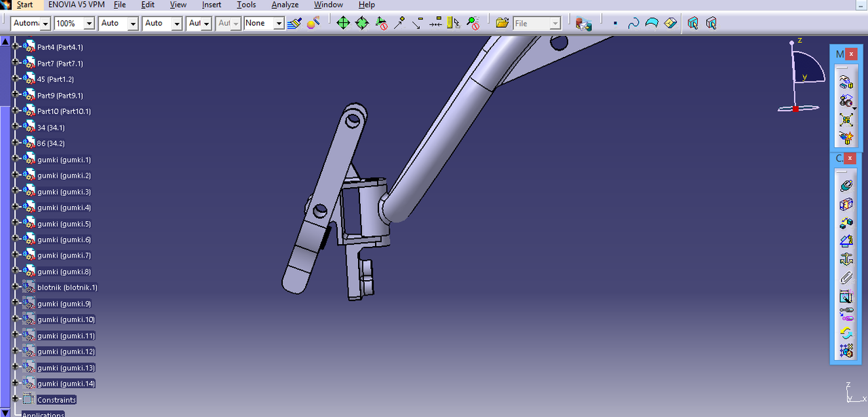Click the catalog browser icon in toolbar
This screenshot has height=417, width=868.
point(583,23)
